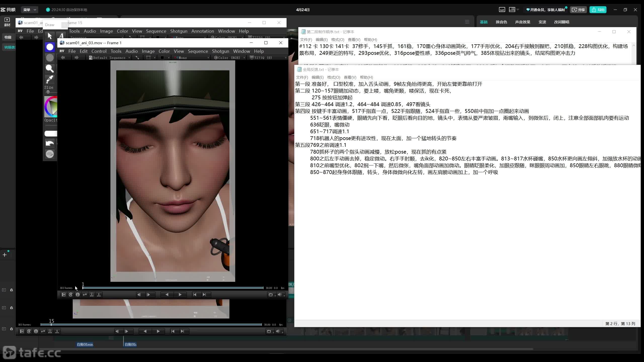Open the Shotgun menu in front RV window
Image resolution: width=644 pixels, height=362 pixels.
click(x=220, y=51)
